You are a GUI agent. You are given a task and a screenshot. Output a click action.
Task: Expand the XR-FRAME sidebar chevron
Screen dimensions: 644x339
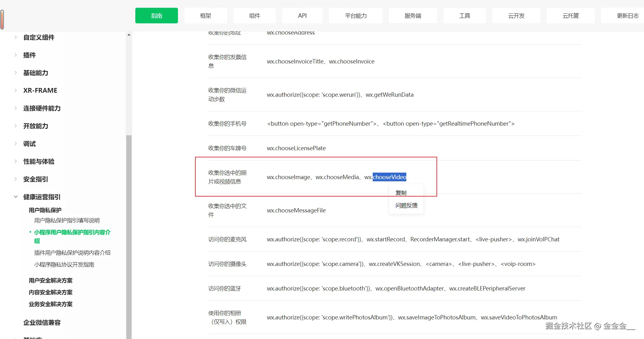(x=16, y=91)
